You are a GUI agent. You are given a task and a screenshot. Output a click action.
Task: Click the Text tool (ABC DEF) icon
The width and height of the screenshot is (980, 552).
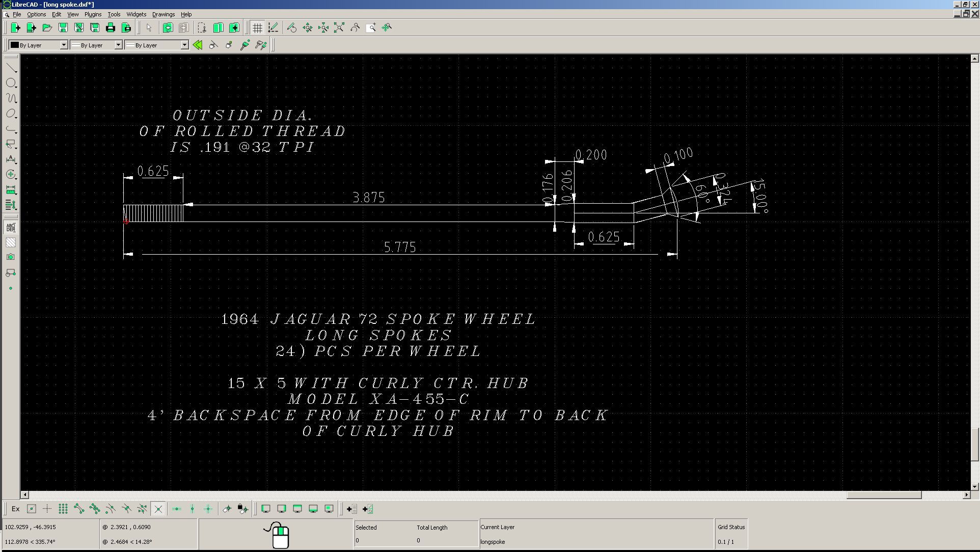point(11,228)
